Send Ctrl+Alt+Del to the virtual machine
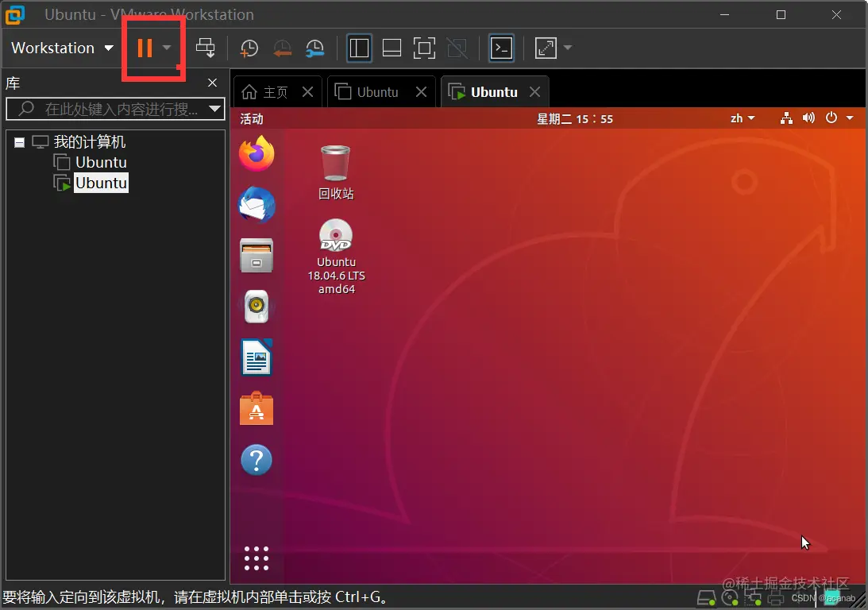This screenshot has width=868, height=610. click(206, 48)
